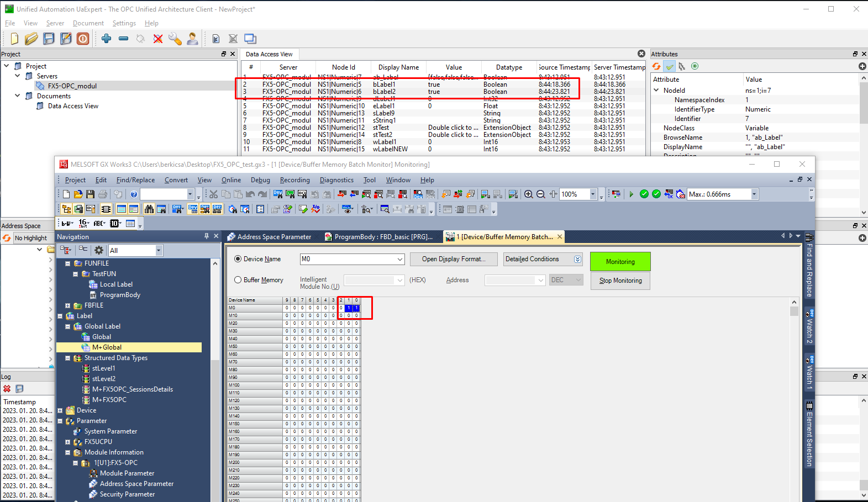Collapse the Documents node in Project tree
The width and height of the screenshot is (868, 502).
click(17, 96)
